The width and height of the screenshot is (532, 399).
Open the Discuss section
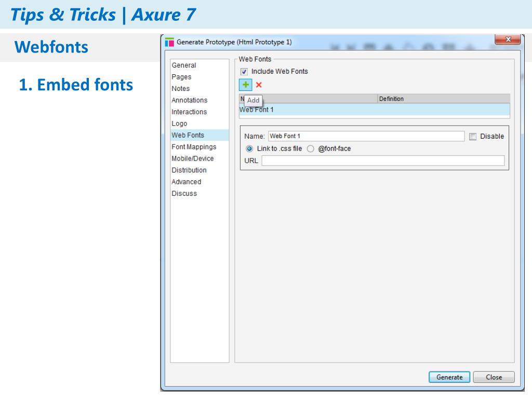[199, 193]
